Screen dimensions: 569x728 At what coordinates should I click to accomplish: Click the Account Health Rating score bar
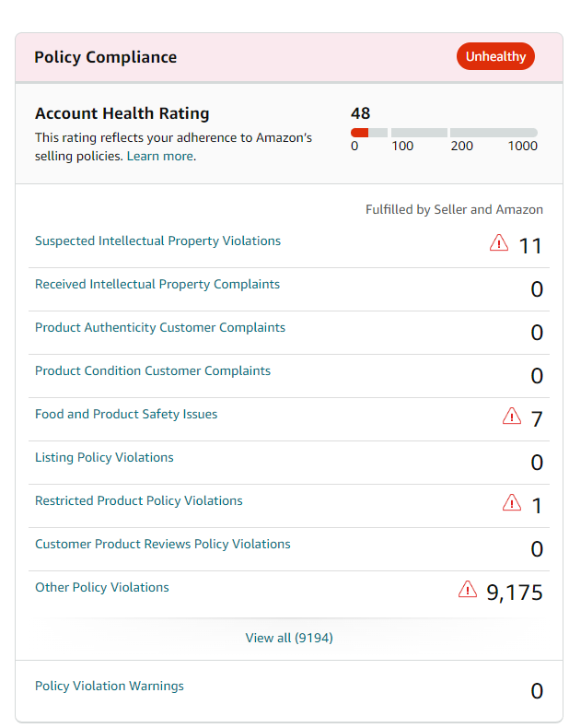click(444, 133)
